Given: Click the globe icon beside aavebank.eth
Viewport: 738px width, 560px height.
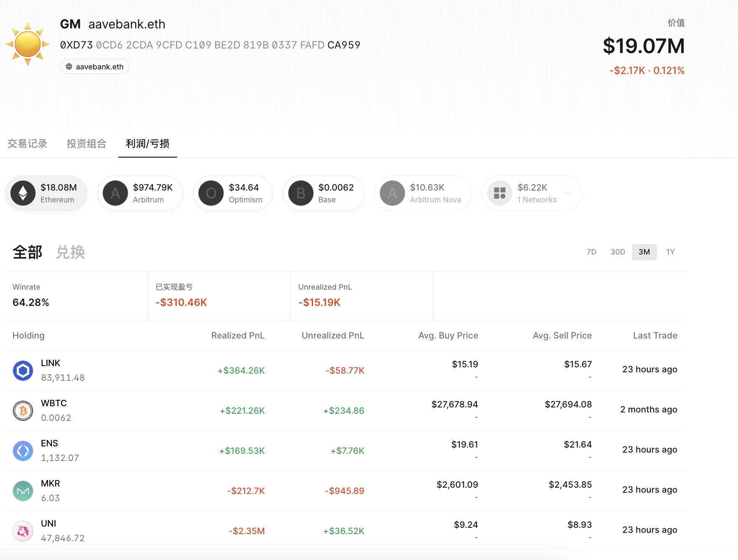Looking at the screenshot, I should 69,67.
